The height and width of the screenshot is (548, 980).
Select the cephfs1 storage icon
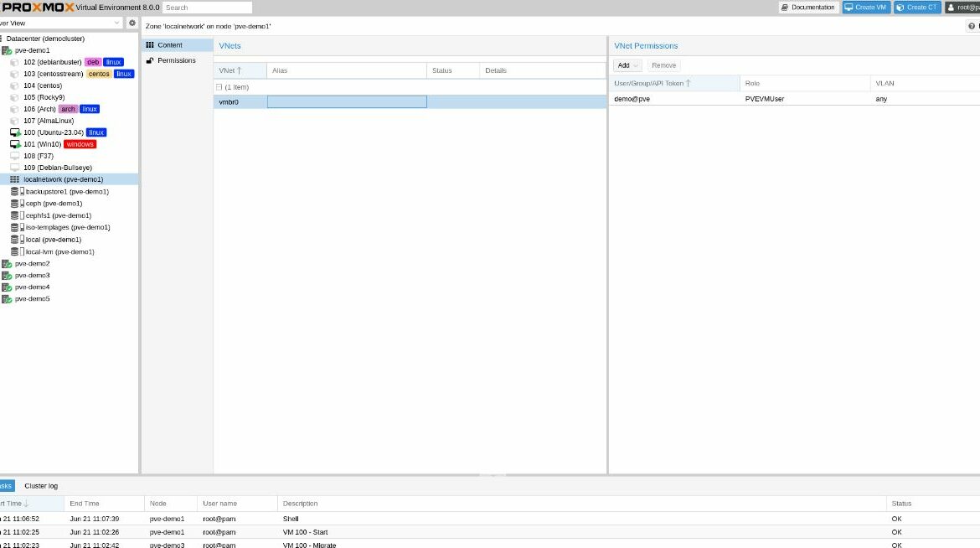pos(18,215)
